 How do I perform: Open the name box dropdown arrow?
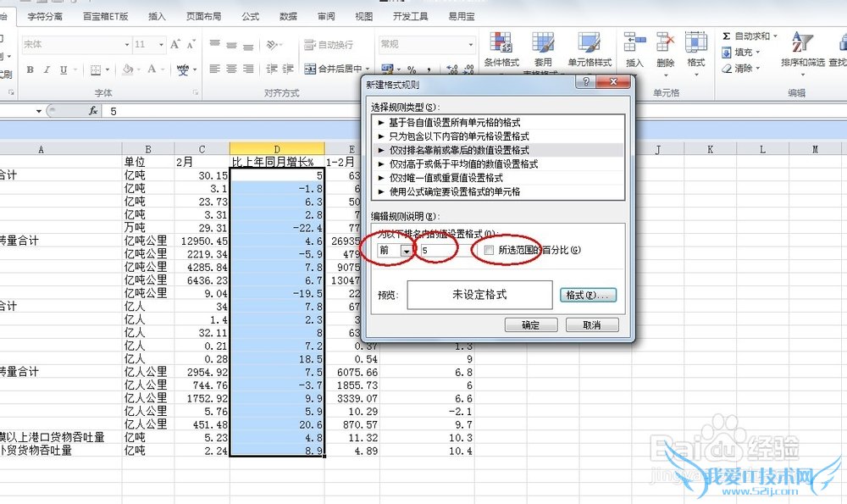click(38, 111)
